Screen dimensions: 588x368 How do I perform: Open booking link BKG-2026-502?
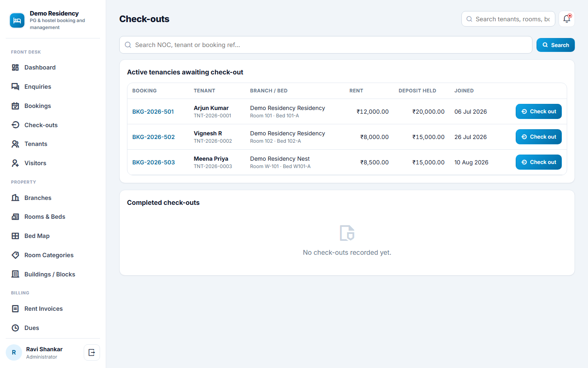tap(154, 137)
